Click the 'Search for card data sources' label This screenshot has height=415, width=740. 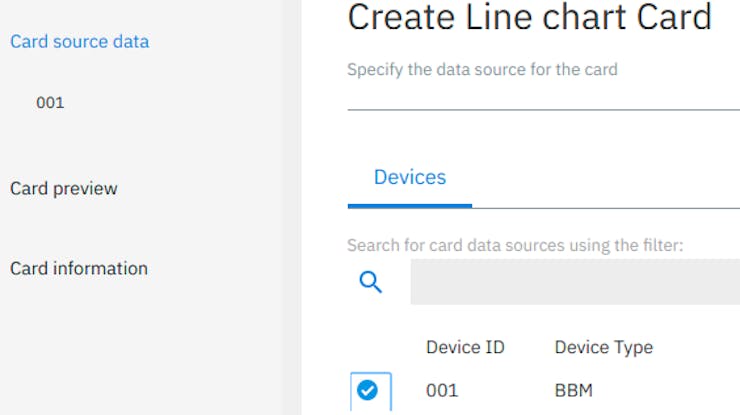pyautogui.click(x=515, y=246)
